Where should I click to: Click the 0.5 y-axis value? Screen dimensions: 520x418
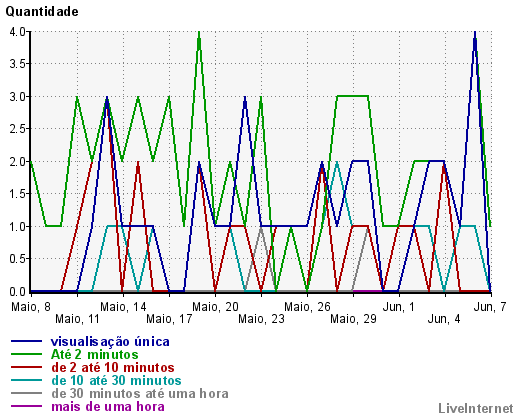[18, 259]
